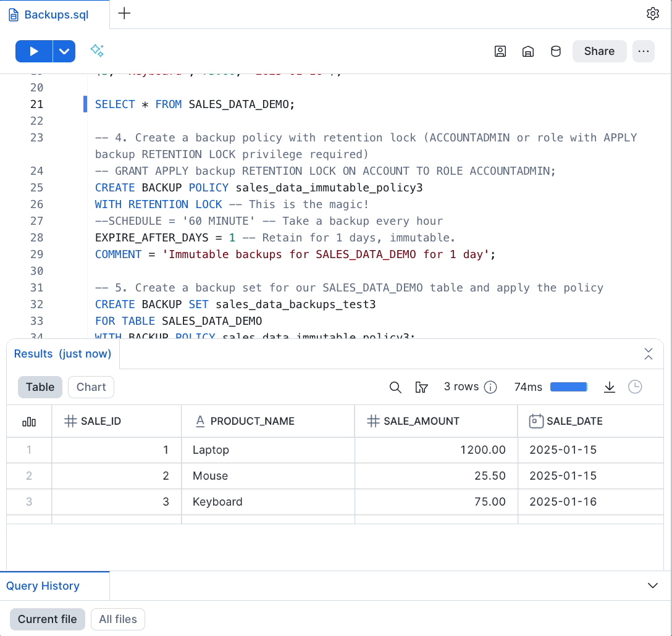
Task: Click the database context icon
Action: point(556,51)
